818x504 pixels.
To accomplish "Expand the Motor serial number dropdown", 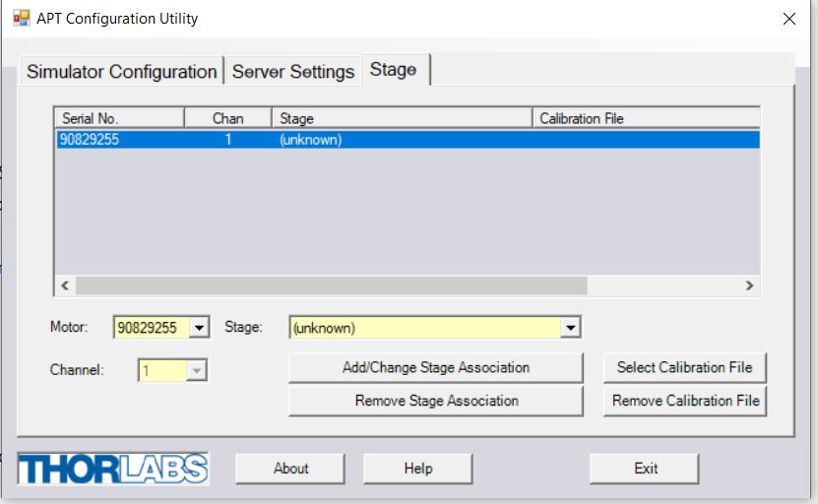I will (199, 328).
